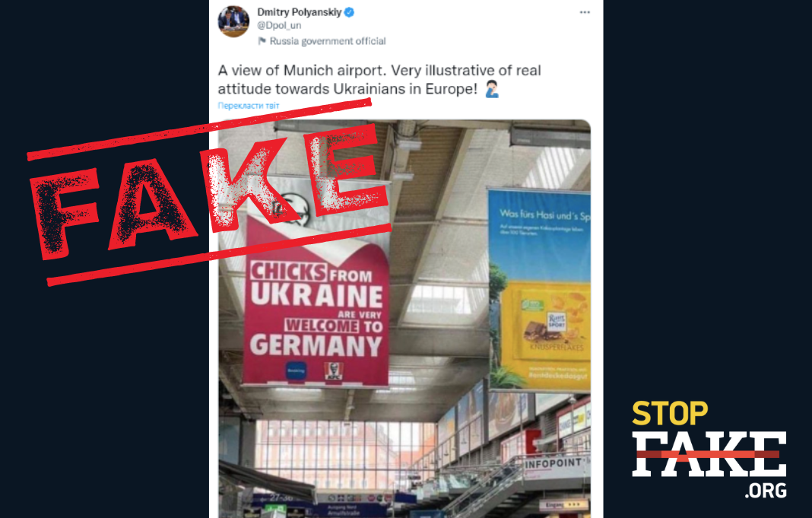The width and height of the screenshot is (812, 518).
Task: Click the blue verified badge
Action: pyautogui.click(x=350, y=12)
